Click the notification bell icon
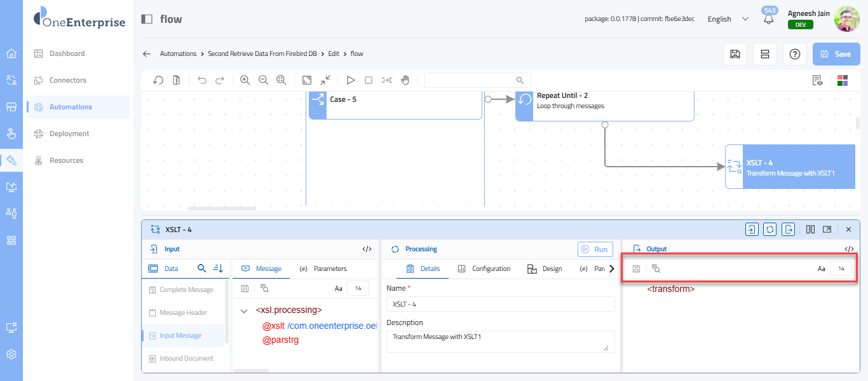Viewport: 868px width, 381px height. [769, 19]
